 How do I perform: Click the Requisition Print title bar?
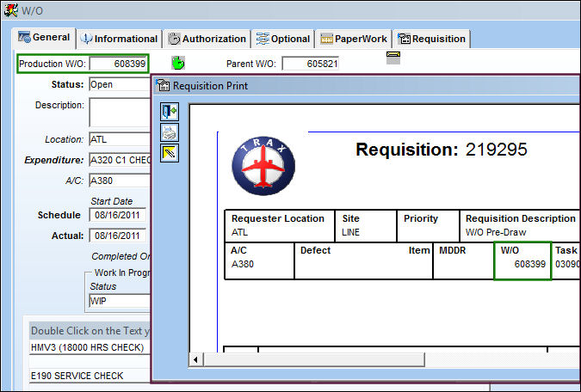click(x=367, y=85)
